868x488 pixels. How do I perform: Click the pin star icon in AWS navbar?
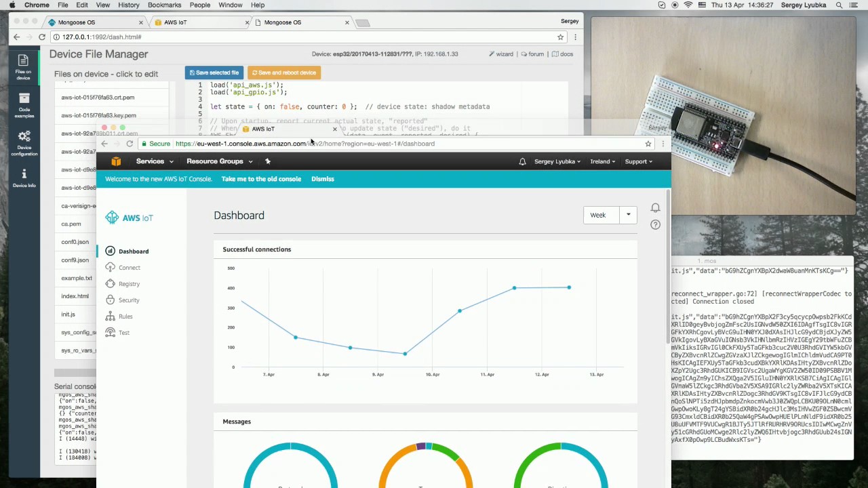268,161
